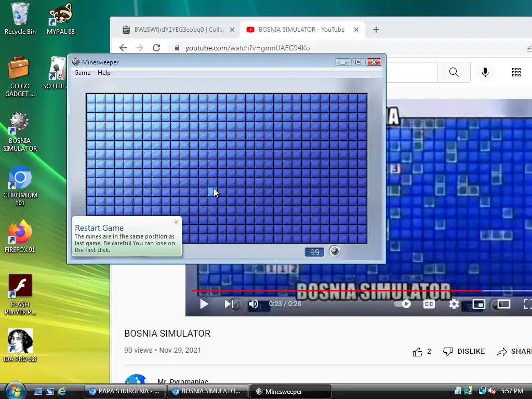Open YouTube apps grid icon

[x=516, y=72]
